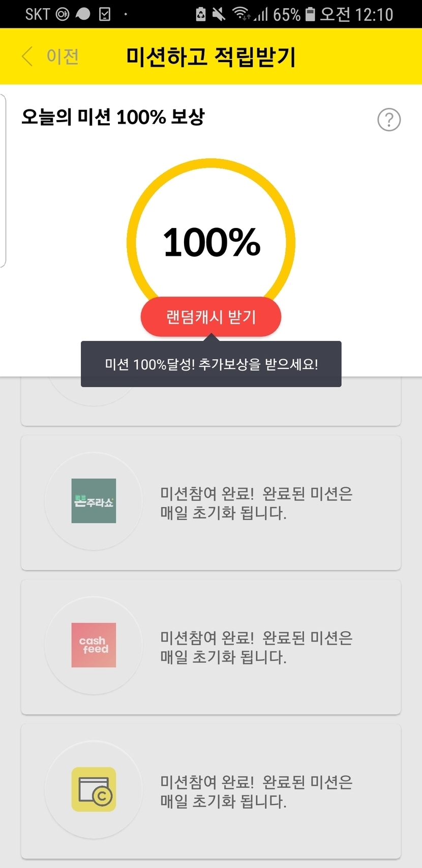Tap the "미션하고 적립받기" page title
Screen dimensions: 422x868
[x=211, y=56]
